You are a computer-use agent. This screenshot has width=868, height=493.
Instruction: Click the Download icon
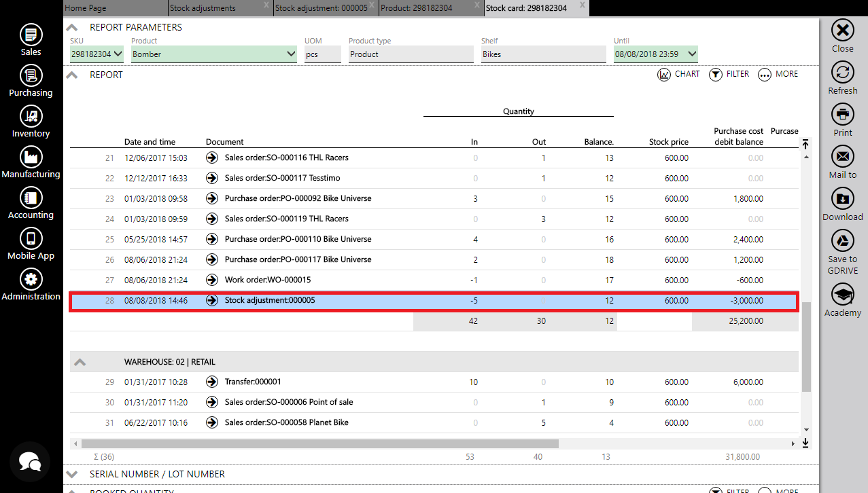coord(843,199)
